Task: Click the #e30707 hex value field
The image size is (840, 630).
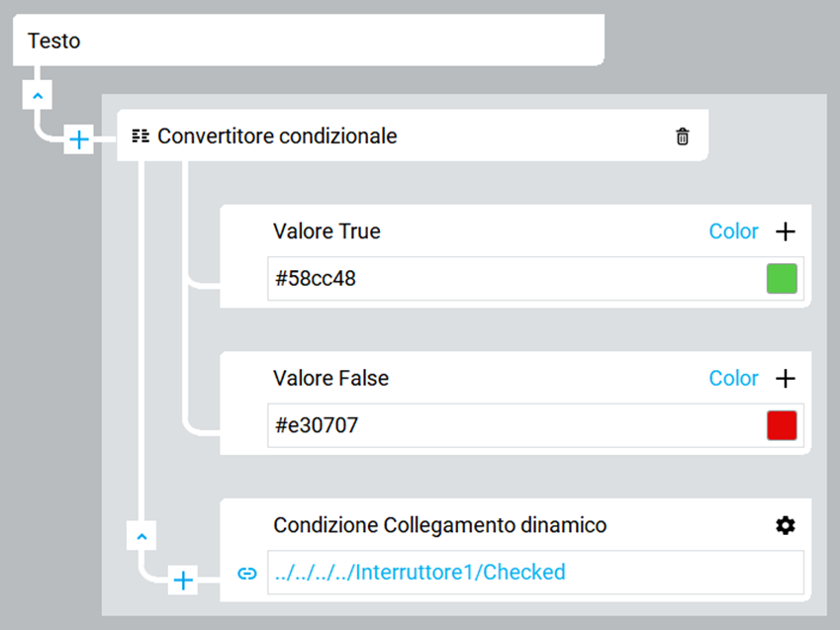Action: pyautogui.click(x=535, y=425)
